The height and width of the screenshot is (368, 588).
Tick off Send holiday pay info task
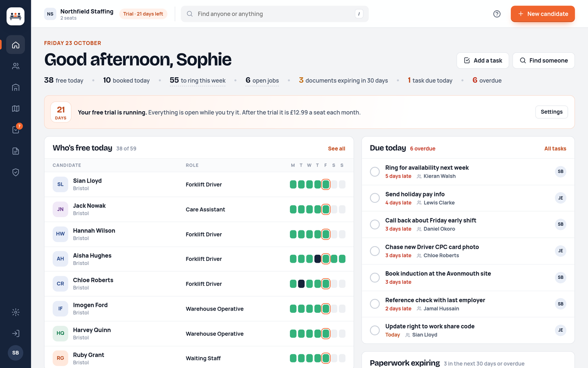point(375,198)
